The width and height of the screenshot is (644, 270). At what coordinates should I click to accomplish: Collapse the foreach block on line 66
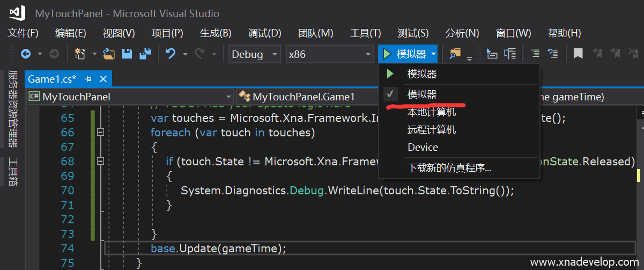100,133
